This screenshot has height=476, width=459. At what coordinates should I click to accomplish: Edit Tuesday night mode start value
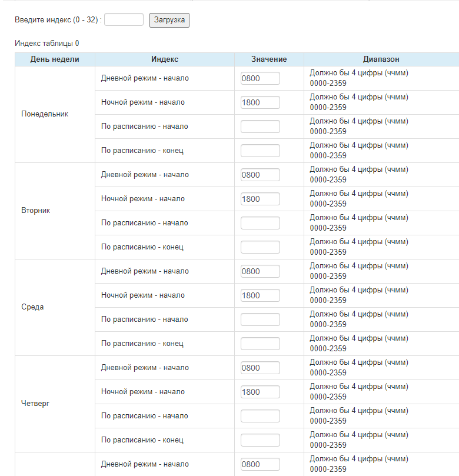coord(260,199)
